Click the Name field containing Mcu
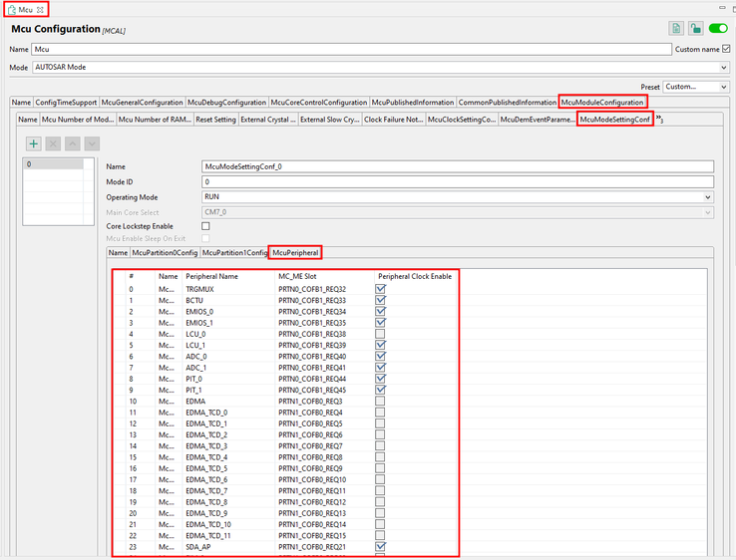The height and width of the screenshot is (560, 736). (352, 49)
